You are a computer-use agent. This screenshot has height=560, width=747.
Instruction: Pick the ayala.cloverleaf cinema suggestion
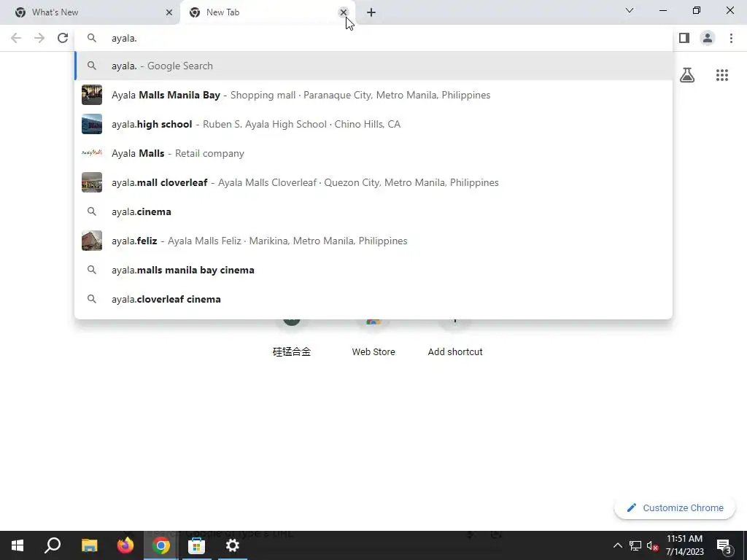coord(373,299)
